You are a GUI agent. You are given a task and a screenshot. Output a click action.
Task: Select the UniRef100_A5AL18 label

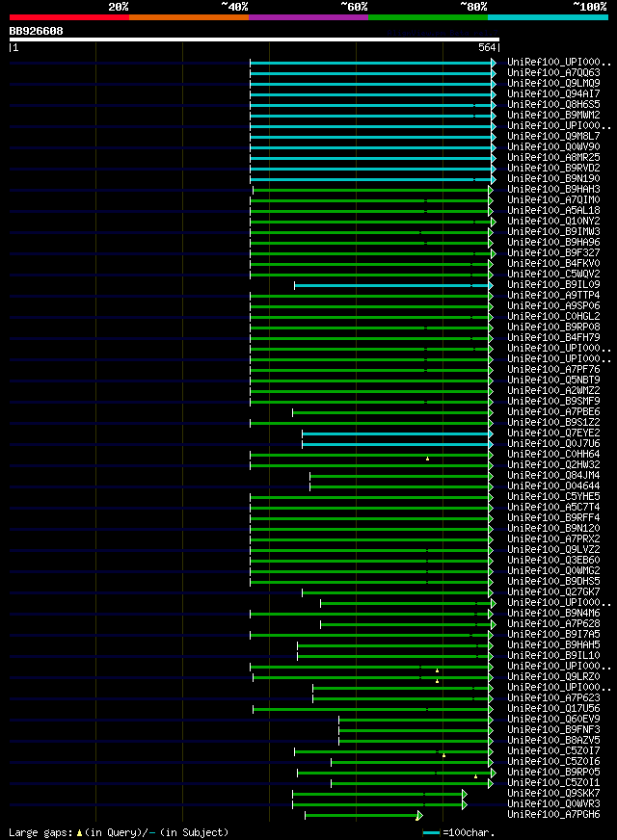553,211
